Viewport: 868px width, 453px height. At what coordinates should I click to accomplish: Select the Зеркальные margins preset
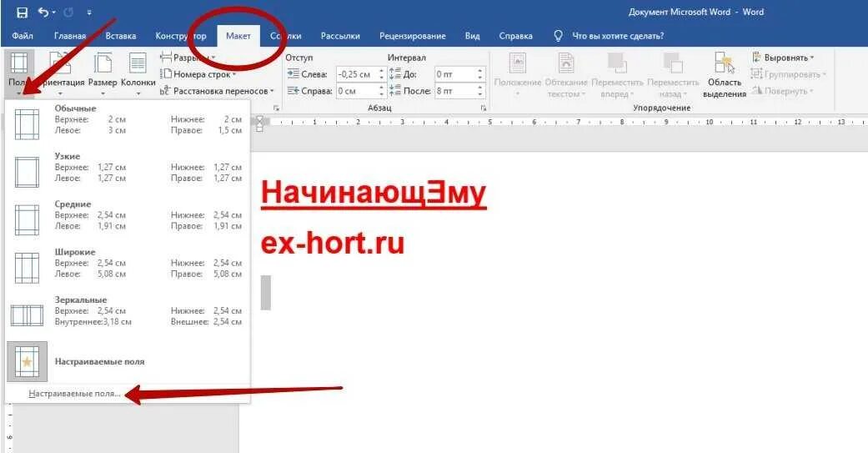coord(128,315)
